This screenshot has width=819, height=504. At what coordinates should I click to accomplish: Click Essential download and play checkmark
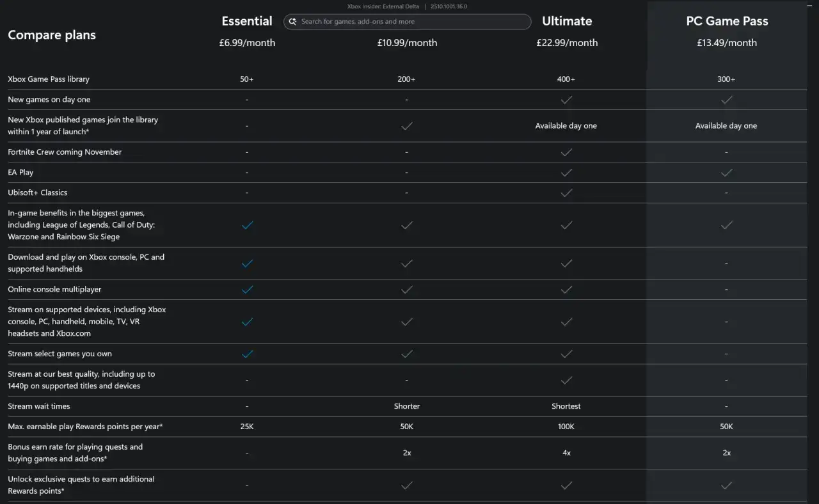(247, 263)
